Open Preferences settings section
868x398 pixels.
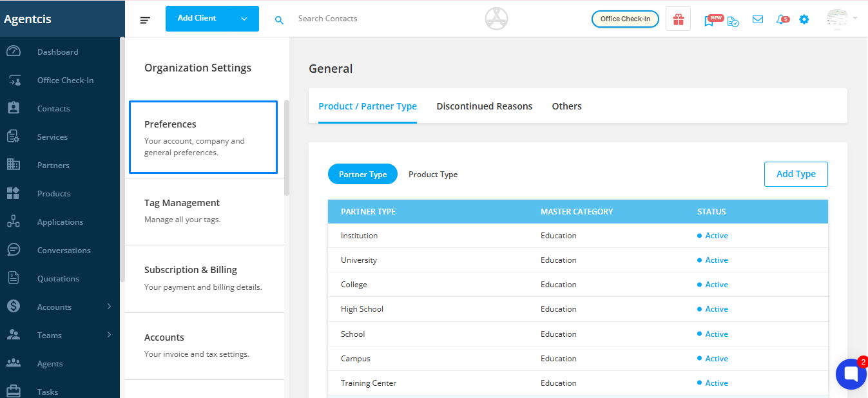203,137
